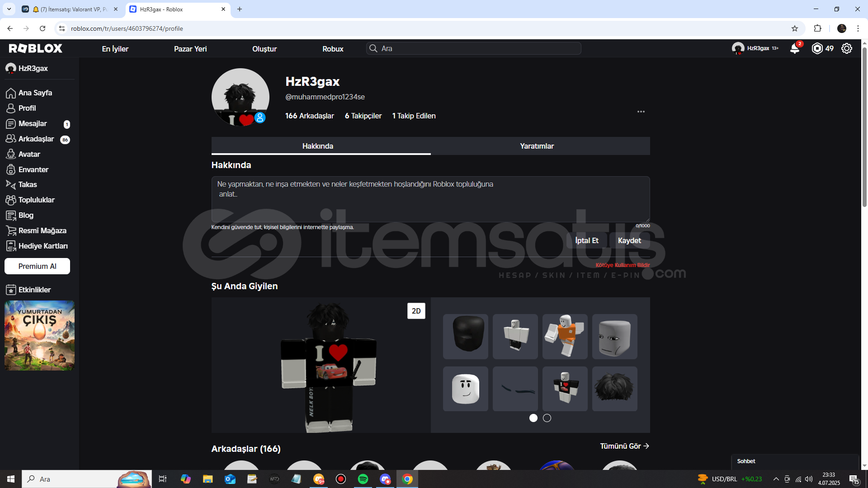
Task: Click Kötüye Kullanım Bildir link
Action: click(623, 265)
